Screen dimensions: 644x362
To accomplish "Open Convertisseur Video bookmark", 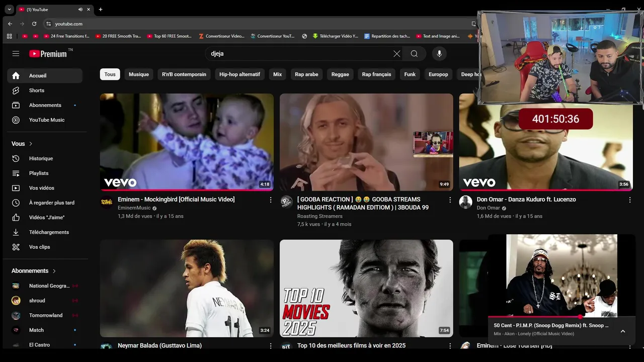I will 221,36.
